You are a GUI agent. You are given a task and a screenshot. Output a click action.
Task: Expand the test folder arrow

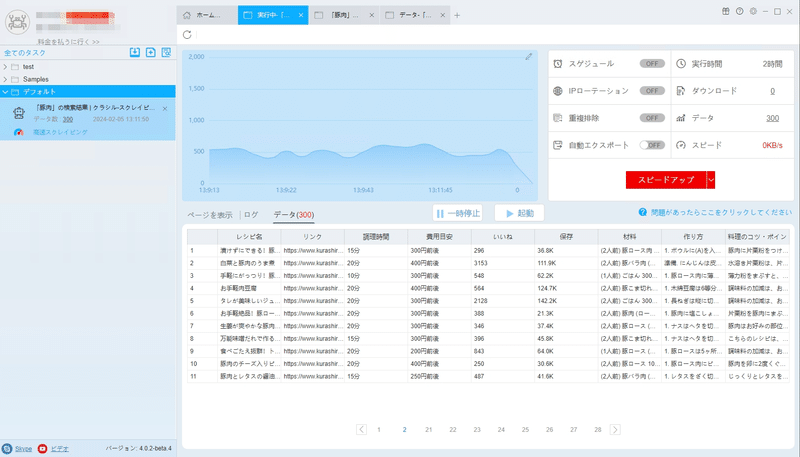[5, 67]
